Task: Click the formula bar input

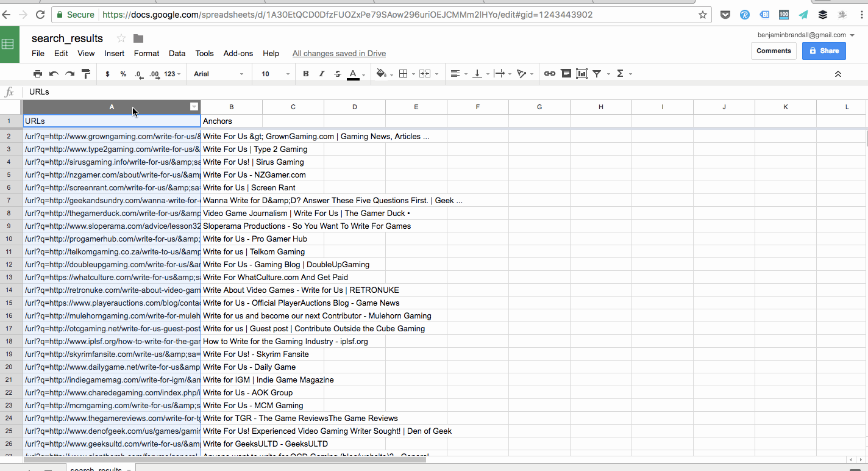Action: pyautogui.click(x=445, y=92)
